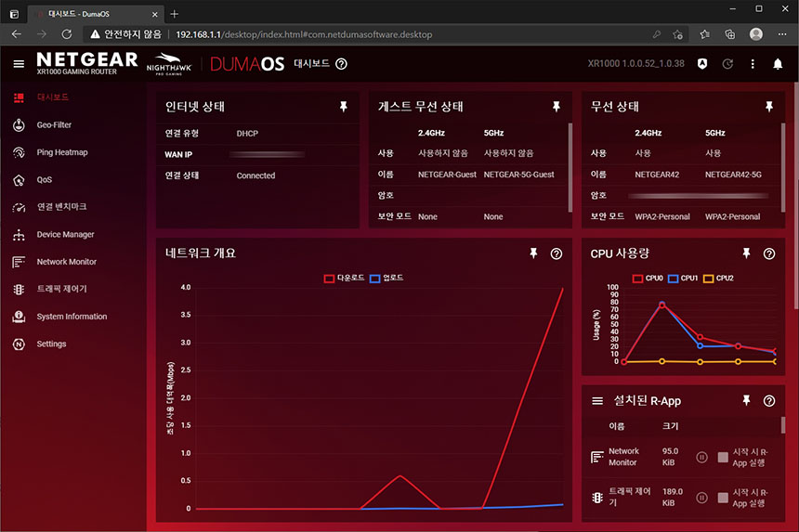Click the red Dashboard sidebar icon
This screenshot has height=532, width=799.
tap(19, 97)
